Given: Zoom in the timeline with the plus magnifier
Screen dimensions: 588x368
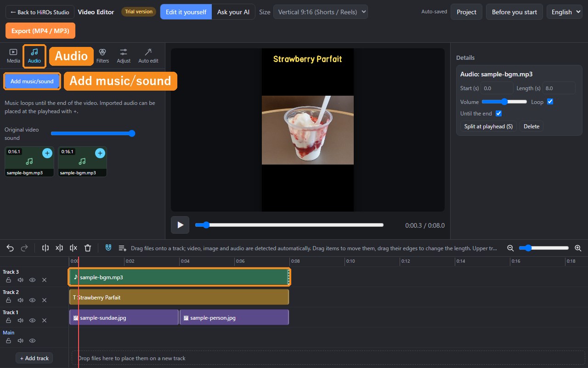Looking at the screenshot, I should tap(578, 248).
